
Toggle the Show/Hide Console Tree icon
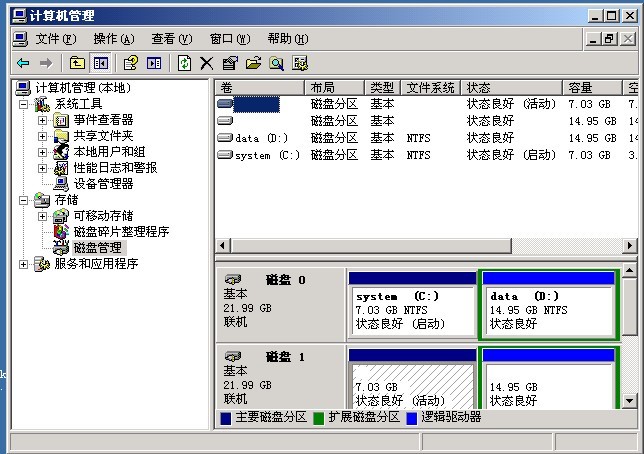100,63
